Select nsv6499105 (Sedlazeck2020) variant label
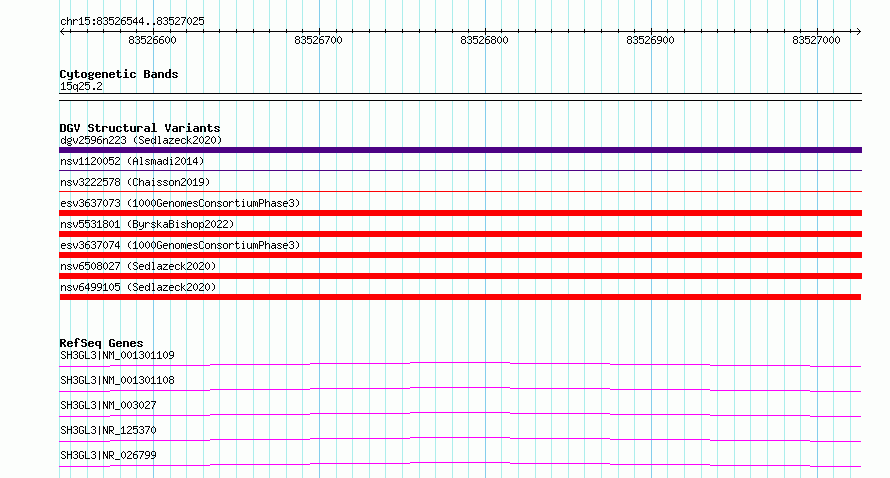The width and height of the screenshot is (890, 478). pyautogui.click(x=138, y=287)
